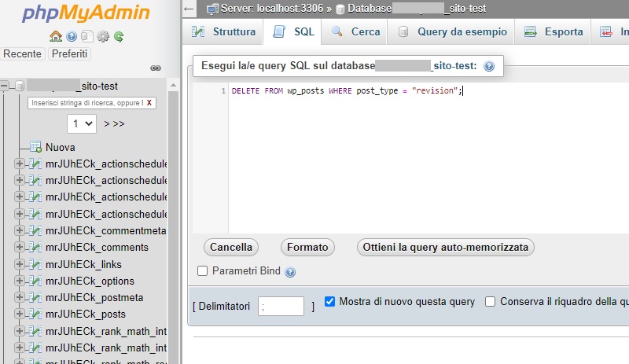
Task: Open the mrJUhECk_links table
Action: (83, 264)
